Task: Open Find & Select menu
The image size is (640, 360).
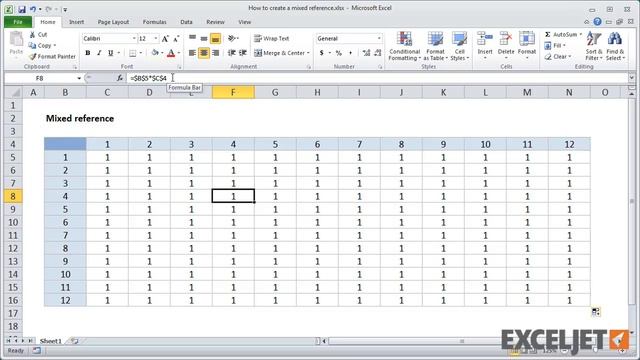Action: [615, 46]
